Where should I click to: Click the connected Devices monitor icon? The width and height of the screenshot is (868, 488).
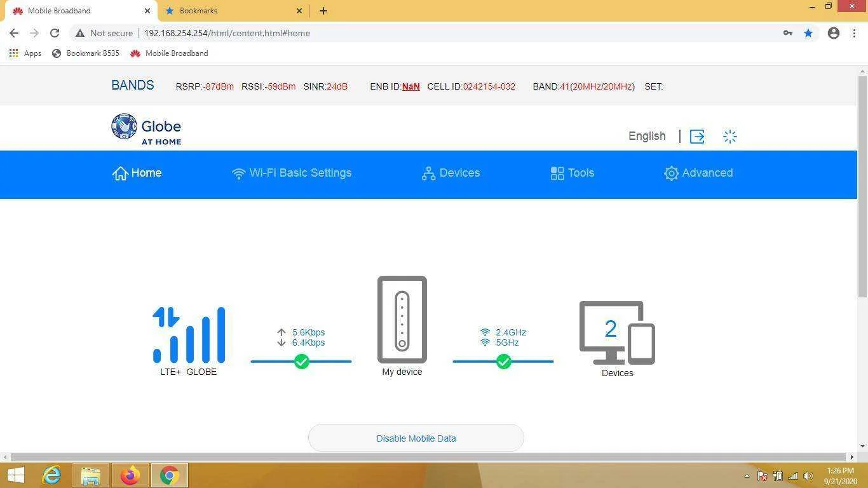[617, 333]
